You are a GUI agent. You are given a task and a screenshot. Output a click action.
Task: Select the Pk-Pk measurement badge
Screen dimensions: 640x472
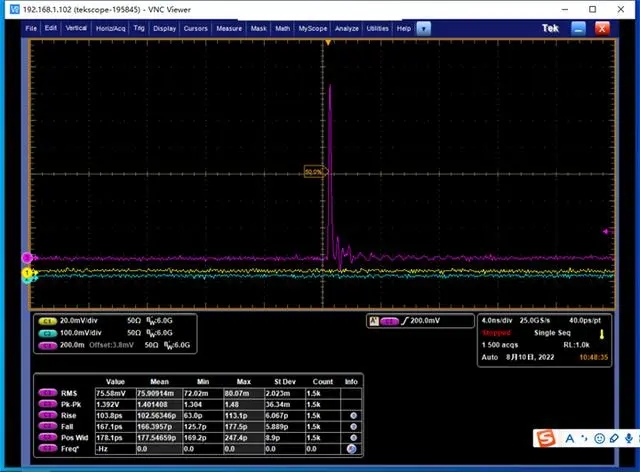pyautogui.click(x=46, y=402)
